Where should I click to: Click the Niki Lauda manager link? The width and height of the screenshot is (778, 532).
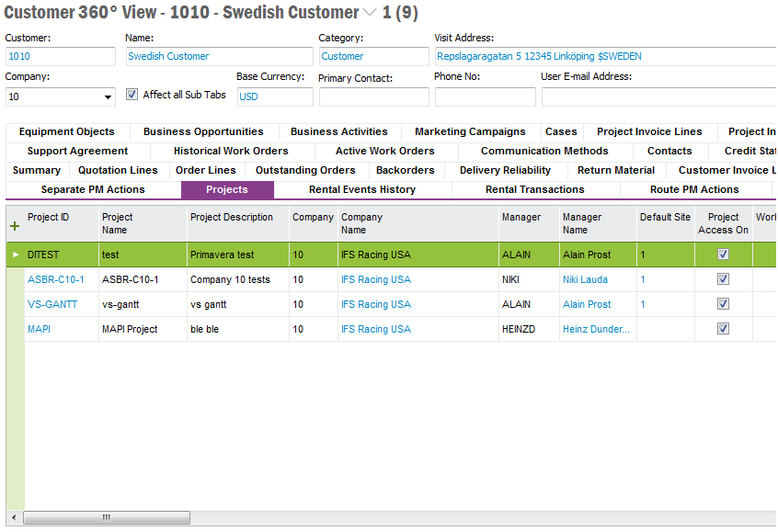click(x=585, y=279)
